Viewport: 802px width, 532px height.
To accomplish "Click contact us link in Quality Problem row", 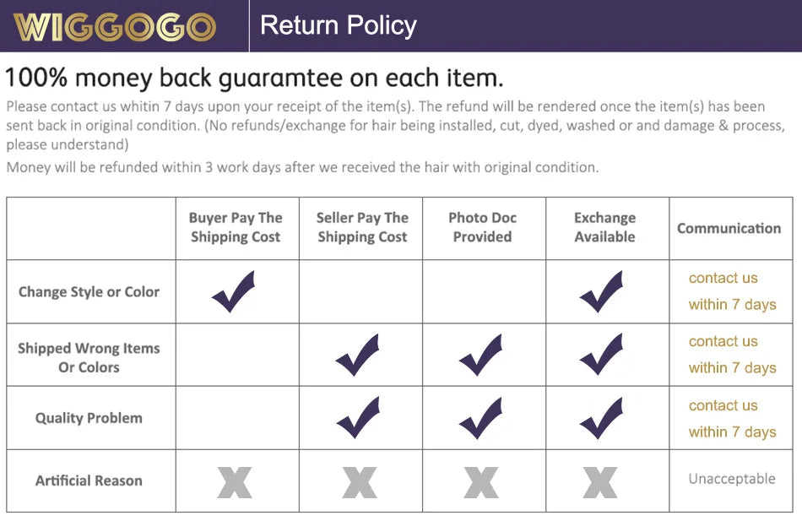I will pos(723,405).
